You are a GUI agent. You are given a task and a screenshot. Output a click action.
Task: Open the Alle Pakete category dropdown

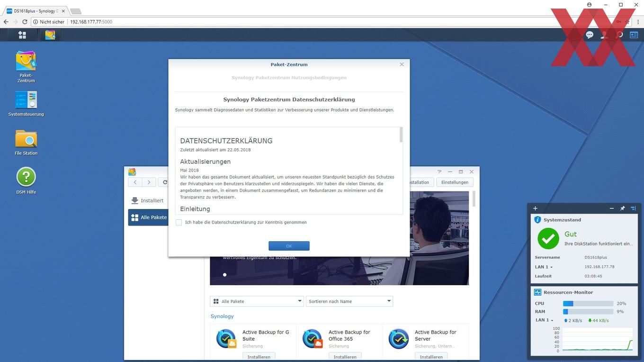[257, 301]
